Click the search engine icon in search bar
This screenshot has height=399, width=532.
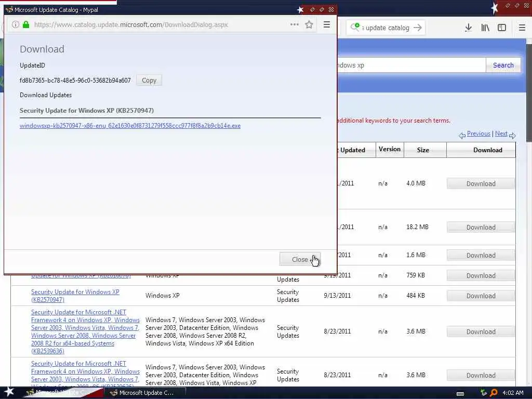point(355,27)
